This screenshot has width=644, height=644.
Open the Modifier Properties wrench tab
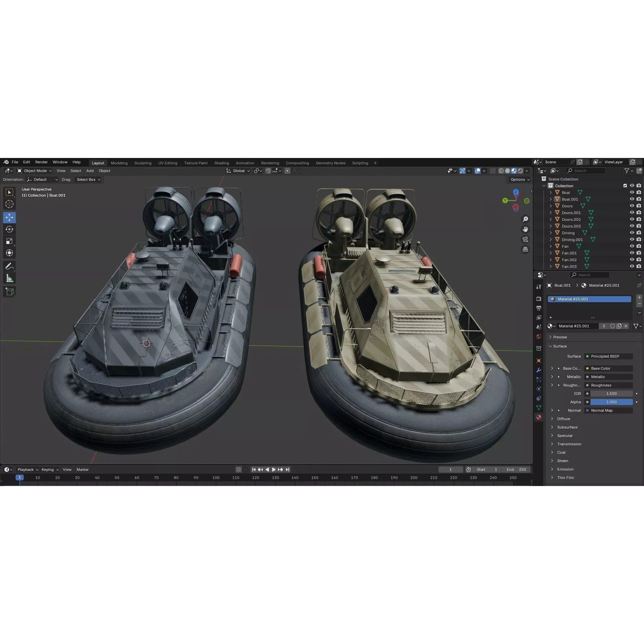[539, 370]
